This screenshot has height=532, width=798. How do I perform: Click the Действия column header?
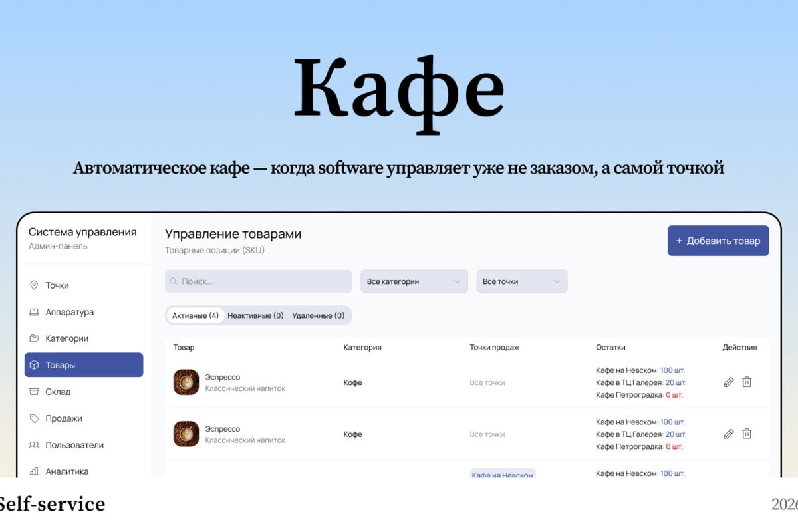[739, 347]
